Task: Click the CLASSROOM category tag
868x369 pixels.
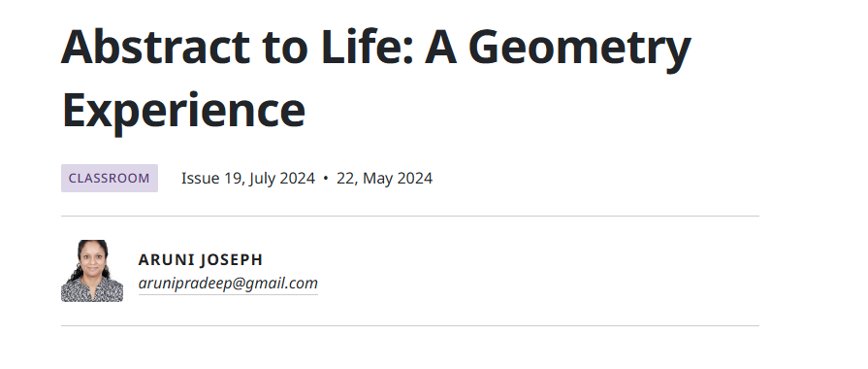Action: (x=109, y=179)
